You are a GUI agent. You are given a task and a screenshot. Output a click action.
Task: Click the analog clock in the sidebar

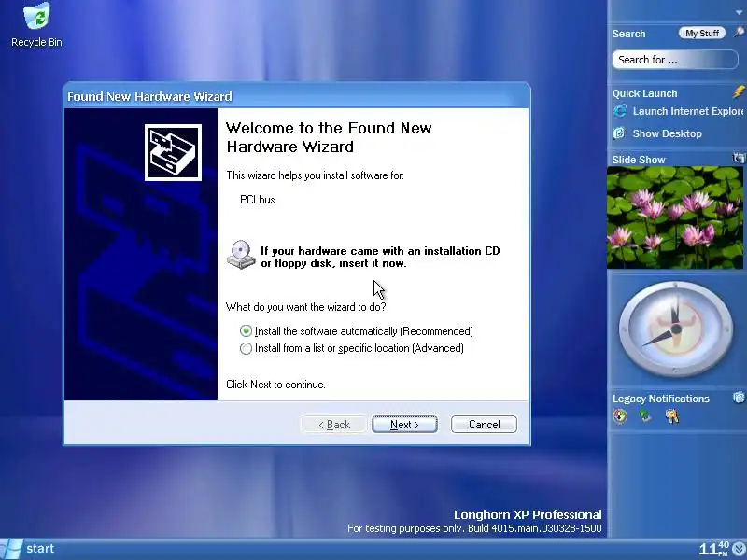point(675,329)
